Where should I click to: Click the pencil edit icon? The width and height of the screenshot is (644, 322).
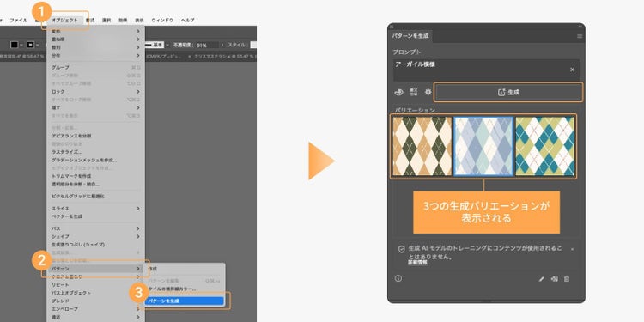(x=541, y=279)
